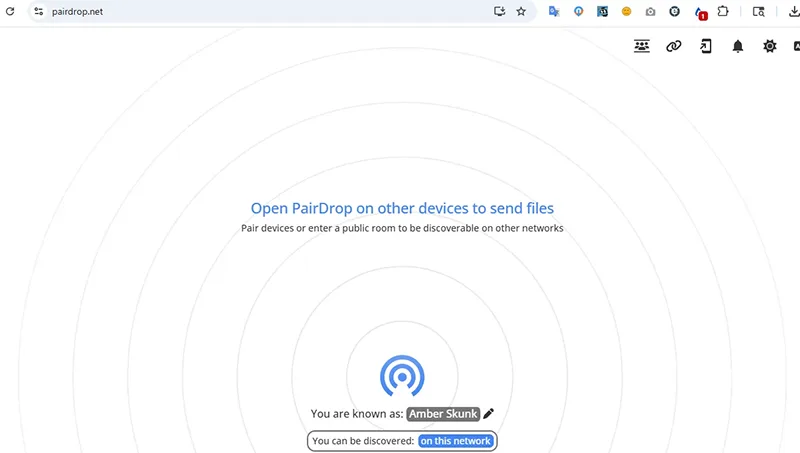Screen dimensions: 800x453
Task: Open the public room people icon
Action: click(641, 46)
